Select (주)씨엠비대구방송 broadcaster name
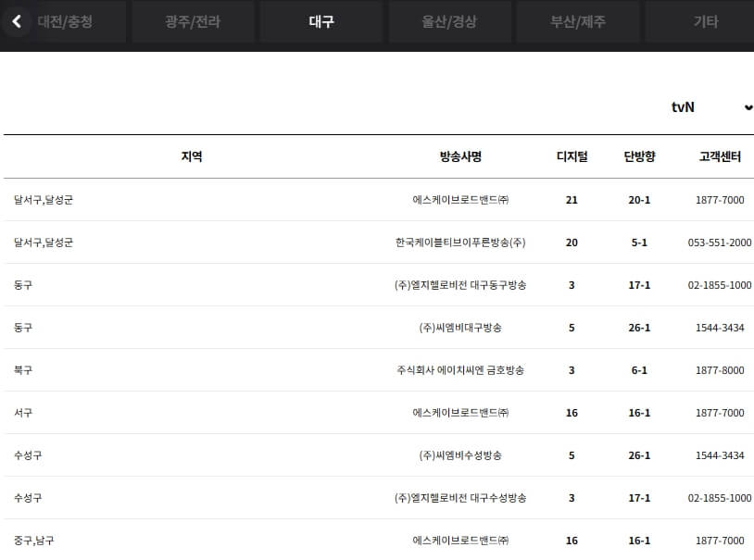This screenshot has height=560, width=754. (x=460, y=328)
